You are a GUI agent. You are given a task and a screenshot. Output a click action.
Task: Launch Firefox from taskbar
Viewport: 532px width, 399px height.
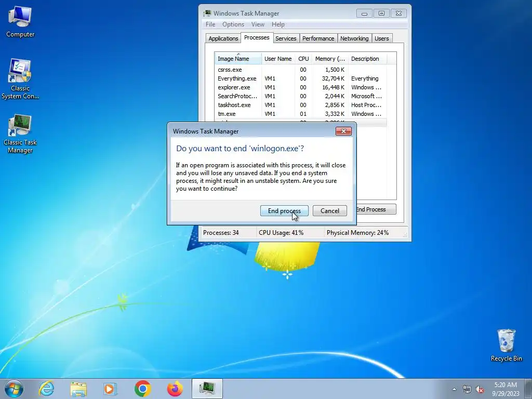click(175, 389)
